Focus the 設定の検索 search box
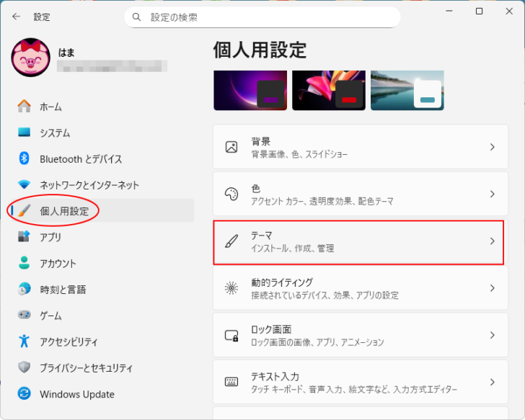The height and width of the screenshot is (420, 525). click(262, 17)
